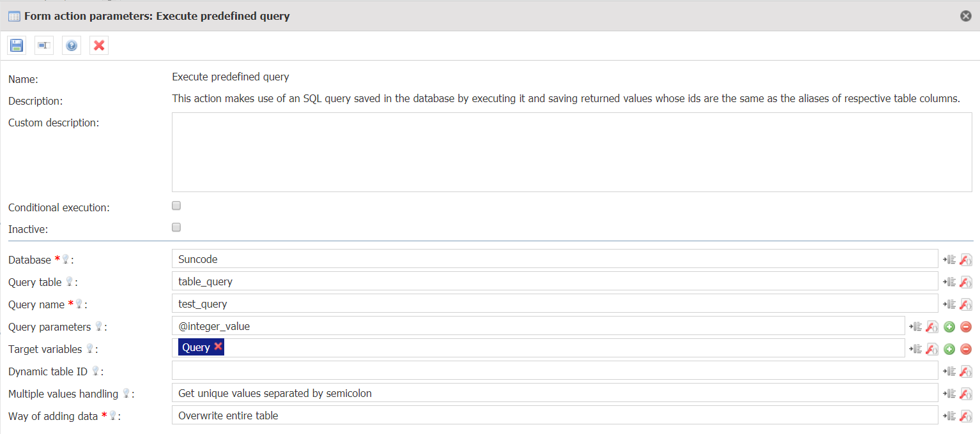Click the blue floppy disk save icon
This screenshot has height=434, width=980.
(x=17, y=45)
